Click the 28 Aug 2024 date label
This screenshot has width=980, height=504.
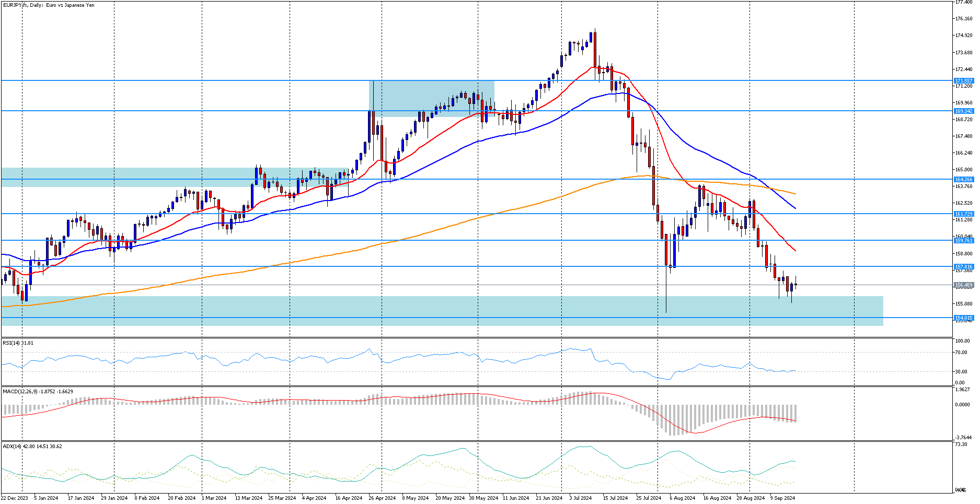tap(751, 498)
